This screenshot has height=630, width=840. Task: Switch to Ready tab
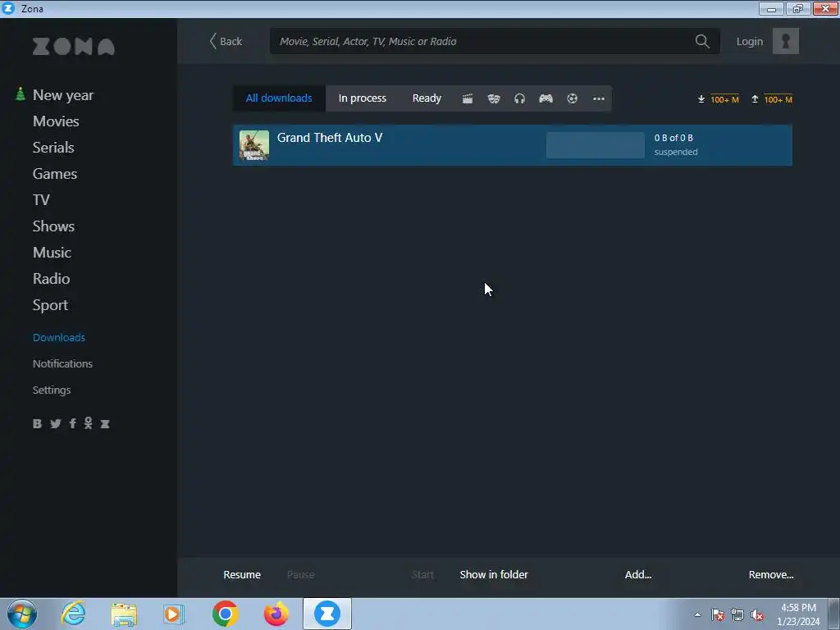coord(427,98)
